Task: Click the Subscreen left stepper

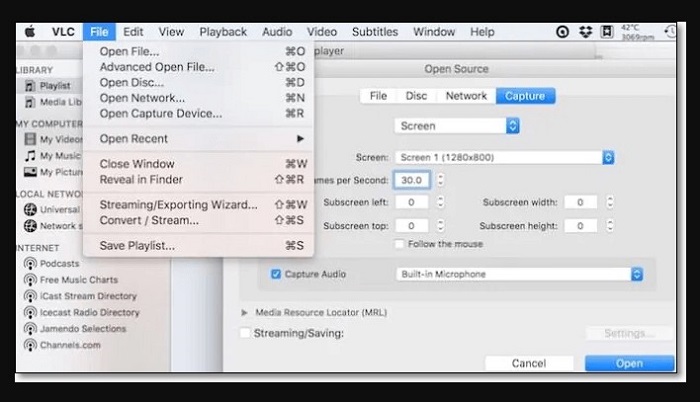Action: tap(441, 202)
